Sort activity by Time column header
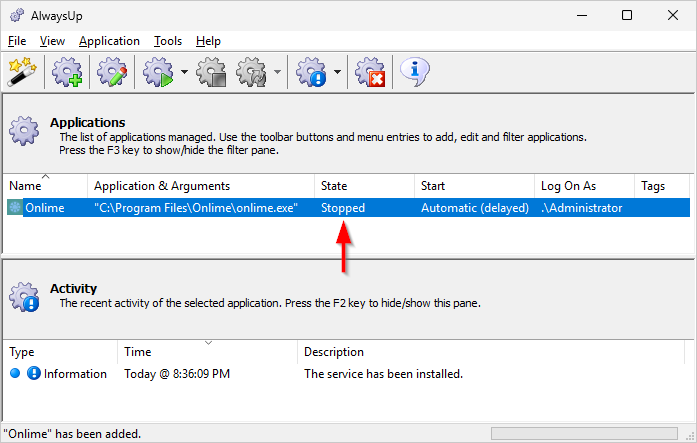 [208, 352]
